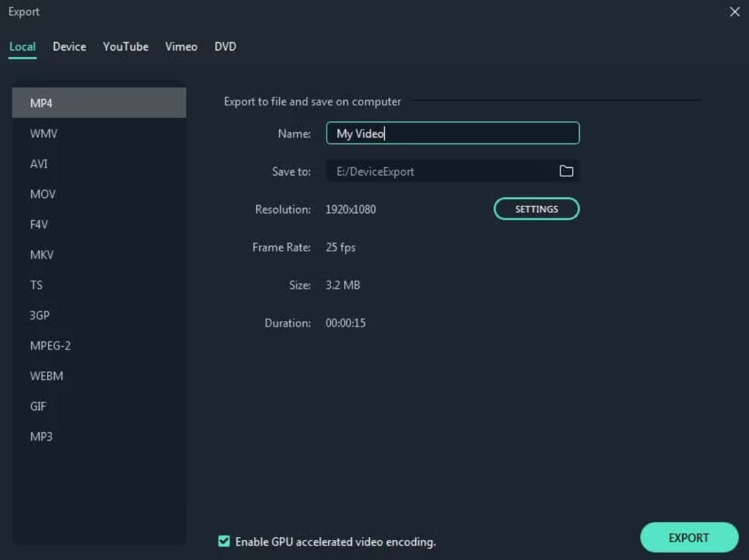The width and height of the screenshot is (749, 560).
Task: Open the folder browser for save location
Action: [567, 171]
